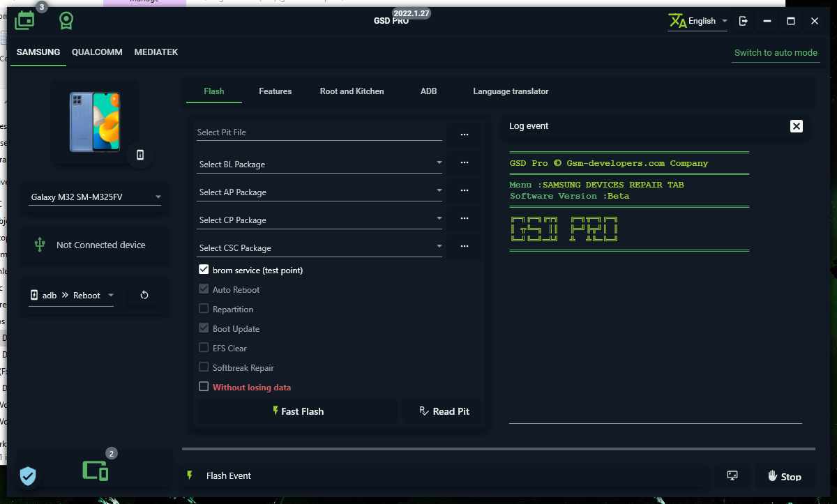
Task: Expand the Select CP Package dropdown
Action: click(x=319, y=220)
